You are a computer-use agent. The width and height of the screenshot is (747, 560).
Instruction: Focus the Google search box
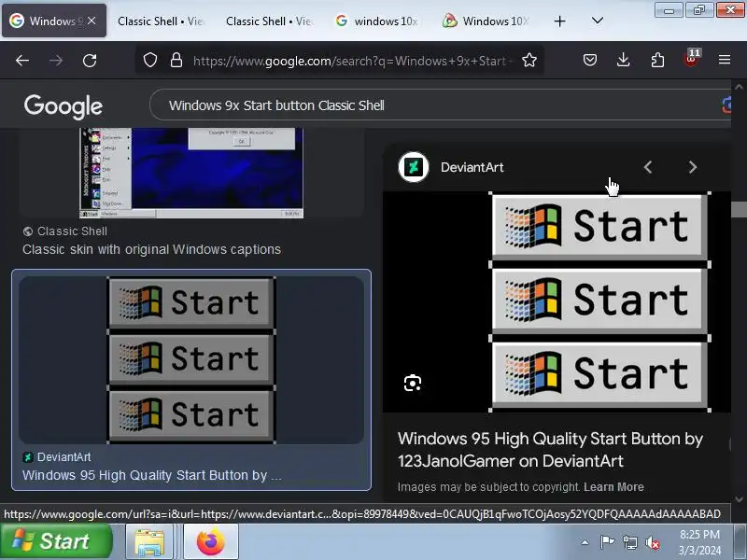click(438, 105)
